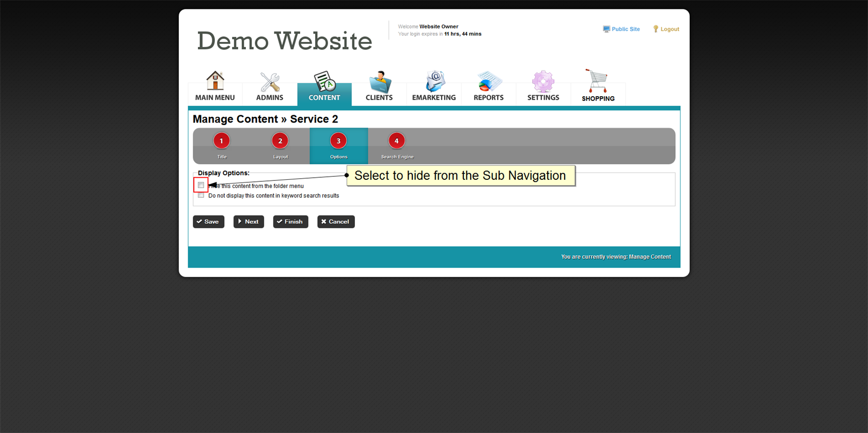
Task: Go to step 4 Search Engine
Action: click(397, 141)
